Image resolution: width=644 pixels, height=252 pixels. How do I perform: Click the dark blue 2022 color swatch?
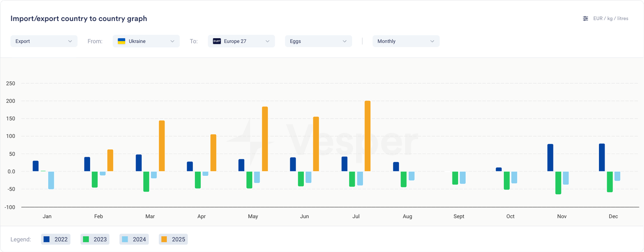tap(47, 239)
